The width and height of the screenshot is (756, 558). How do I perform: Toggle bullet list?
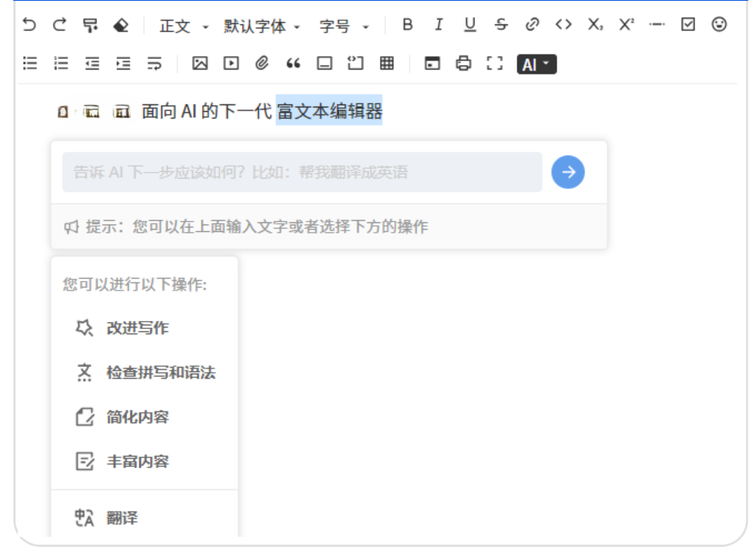pos(30,63)
